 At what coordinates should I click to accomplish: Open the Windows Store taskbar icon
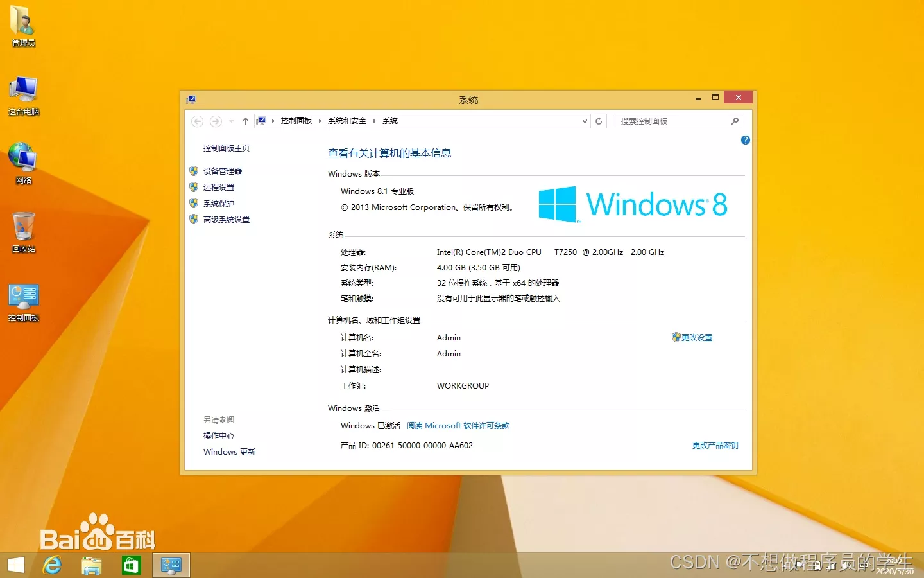point(131,565)
